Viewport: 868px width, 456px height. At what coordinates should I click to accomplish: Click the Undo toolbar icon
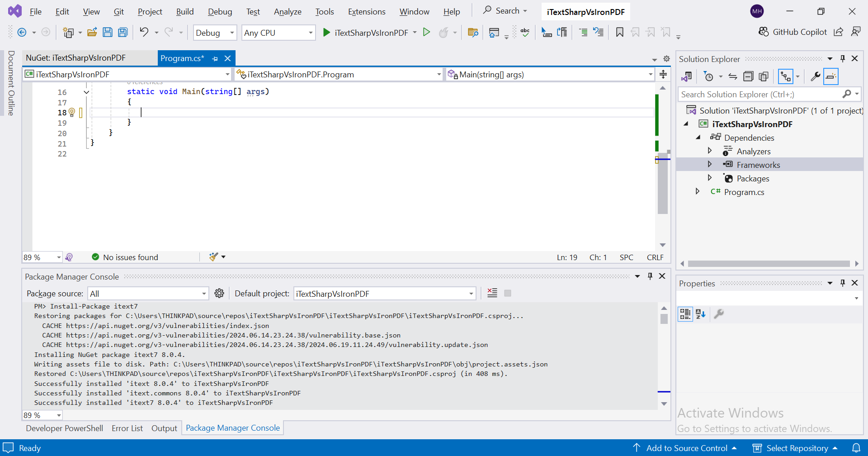point(144,32)
